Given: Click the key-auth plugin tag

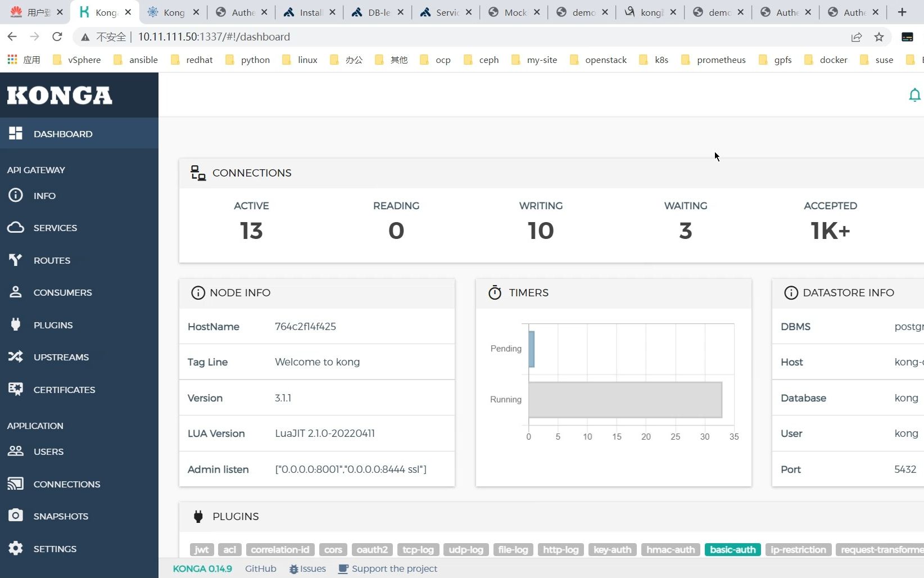Looking at the screenshot, I should (613, 549).
